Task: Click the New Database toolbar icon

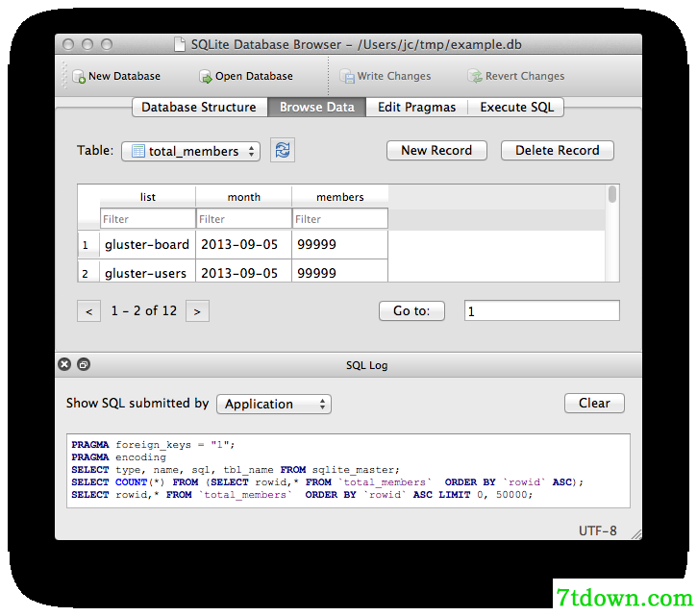Action: coord(79,77)
